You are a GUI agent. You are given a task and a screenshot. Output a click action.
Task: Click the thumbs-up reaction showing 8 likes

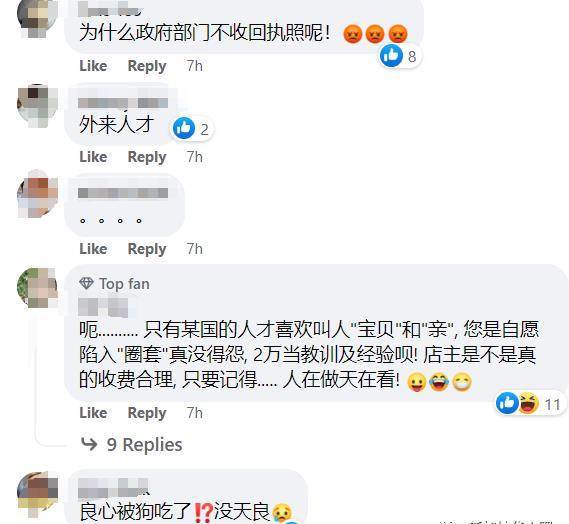click(x=391, y=56)
